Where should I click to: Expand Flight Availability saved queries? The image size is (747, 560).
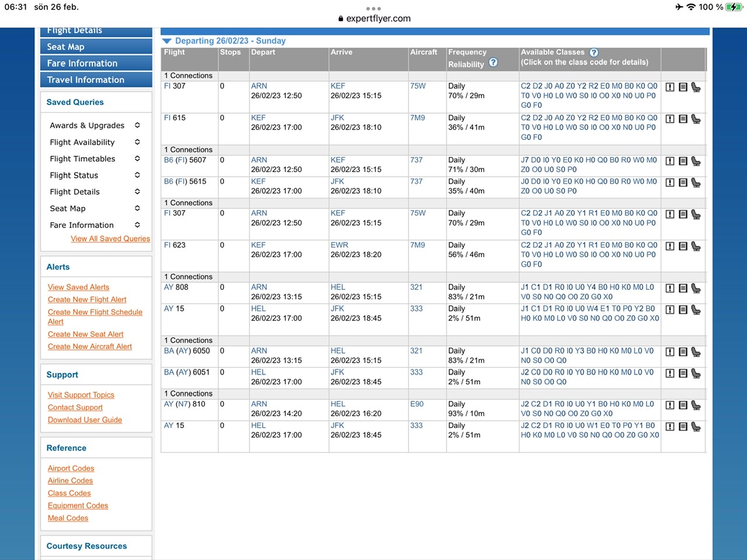[x=137, y=142]
